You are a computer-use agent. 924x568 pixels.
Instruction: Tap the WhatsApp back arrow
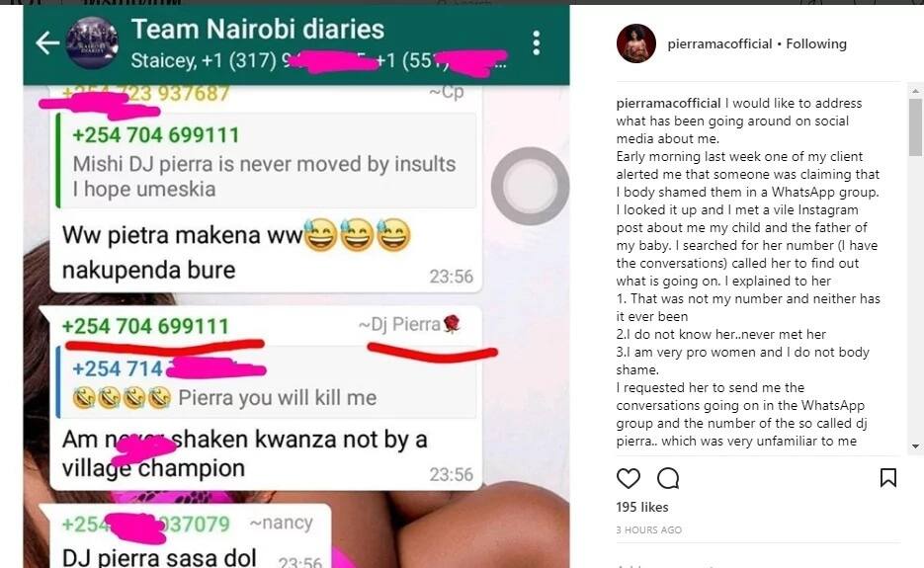pyautogui.click(x=47, y=42)
